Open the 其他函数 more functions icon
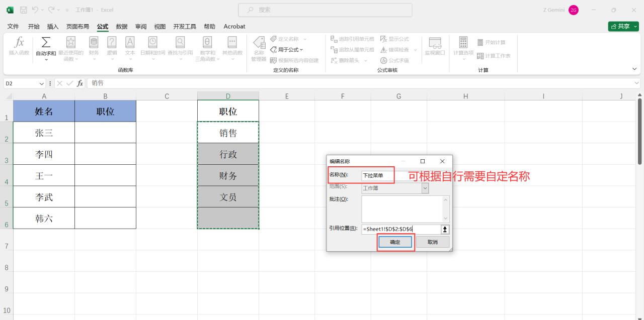This screenshot has height=320, width=644. (232, 43)
